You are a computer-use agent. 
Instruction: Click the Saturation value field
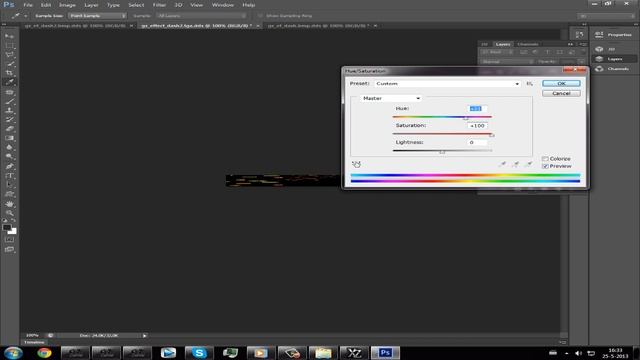pos(477,126)
